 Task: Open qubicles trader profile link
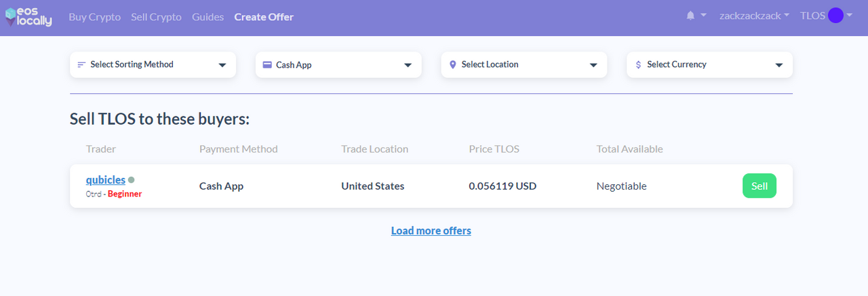(x=106, y=180)
